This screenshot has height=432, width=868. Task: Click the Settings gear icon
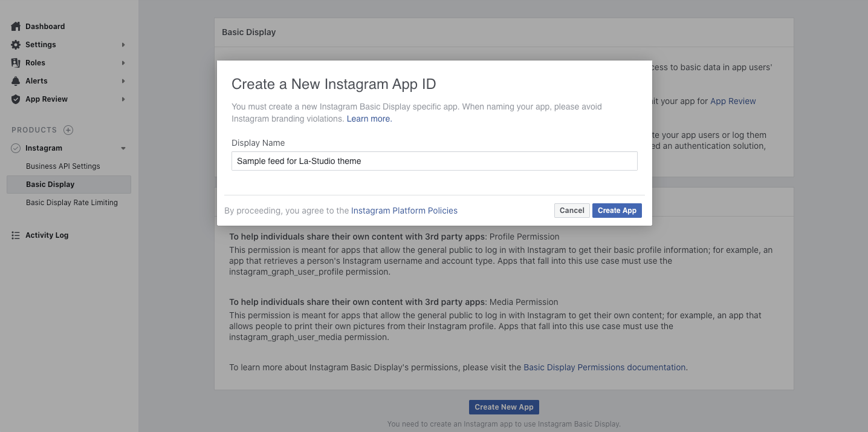pos(16,45)
